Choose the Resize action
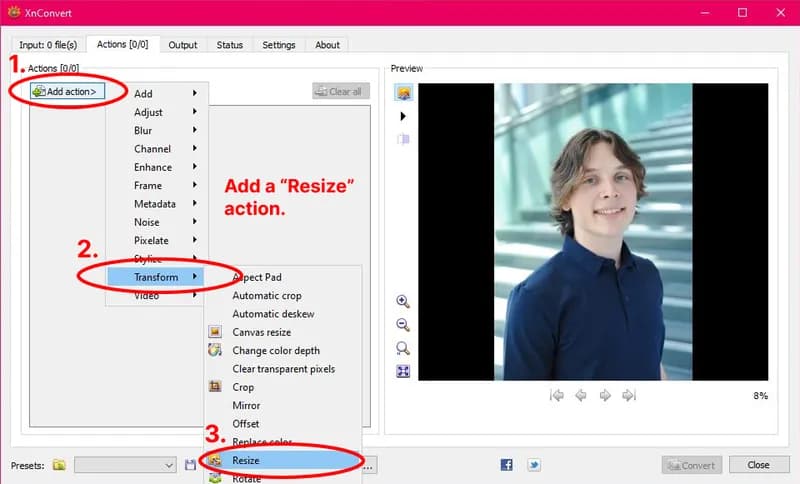 coord(283,460)
